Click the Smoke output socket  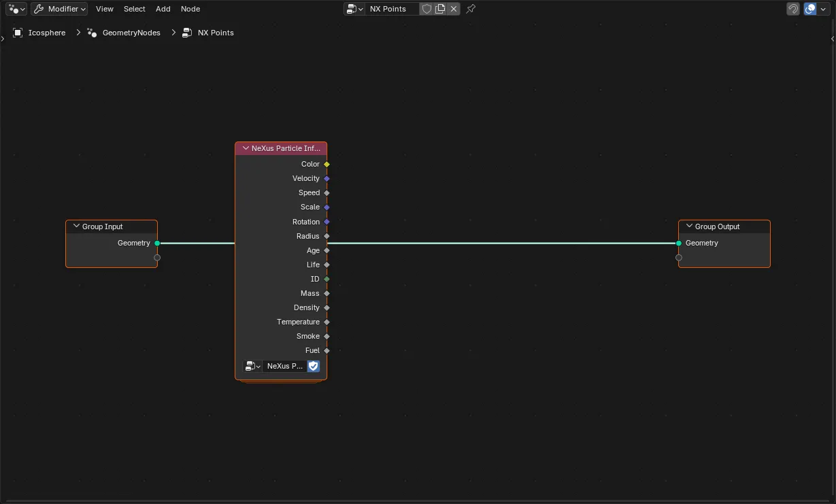(327, 336)
